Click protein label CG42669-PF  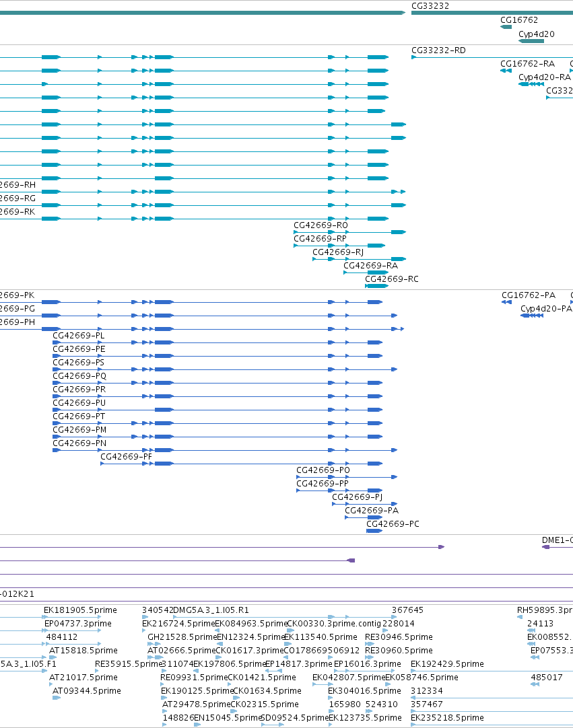click(126, 457)
